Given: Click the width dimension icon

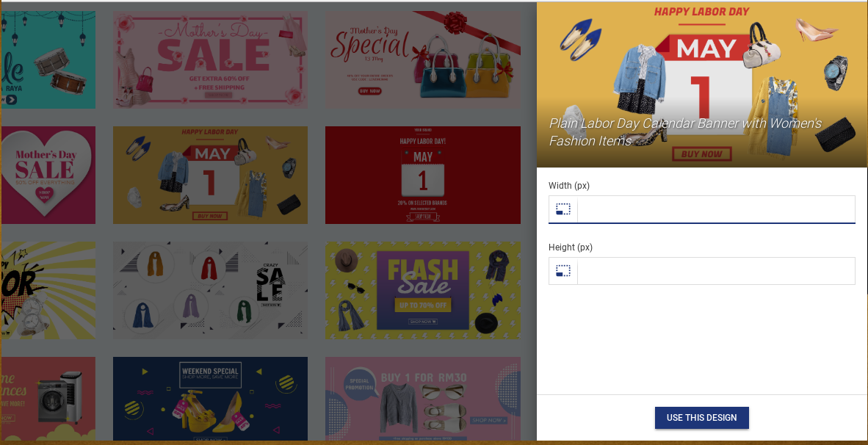Looking at the screenshot, I should [x=563, y=209].
